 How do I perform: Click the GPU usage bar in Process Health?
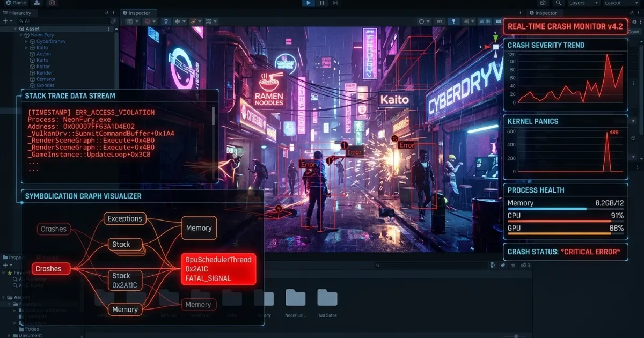click(x=566, y=233)
